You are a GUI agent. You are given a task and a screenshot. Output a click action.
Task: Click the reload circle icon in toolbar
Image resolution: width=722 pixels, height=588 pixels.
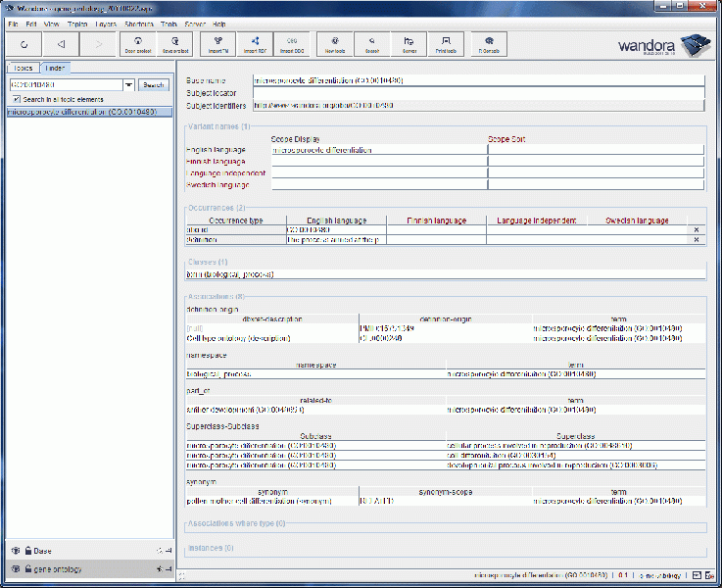[24, 43]
